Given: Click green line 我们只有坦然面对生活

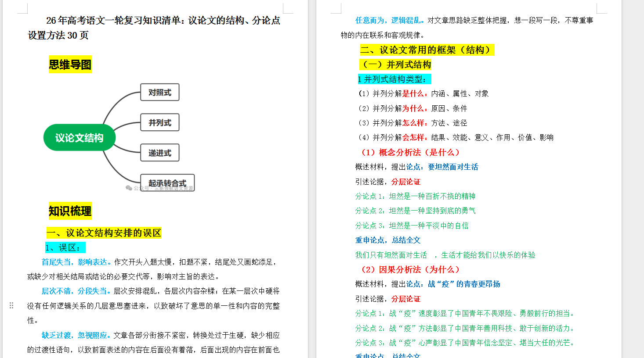Looking at the screenshot, I should coord(445,255).
